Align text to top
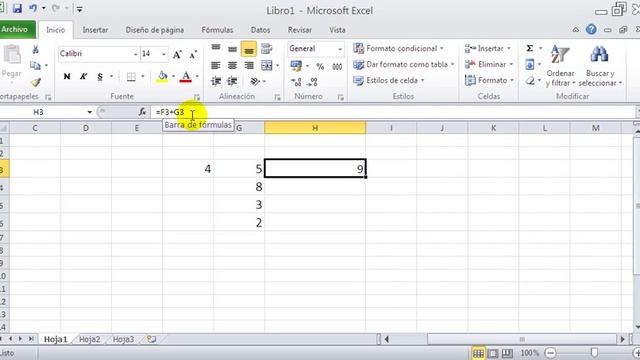Viewport: 640px width, 360px height. coord(216,49)
